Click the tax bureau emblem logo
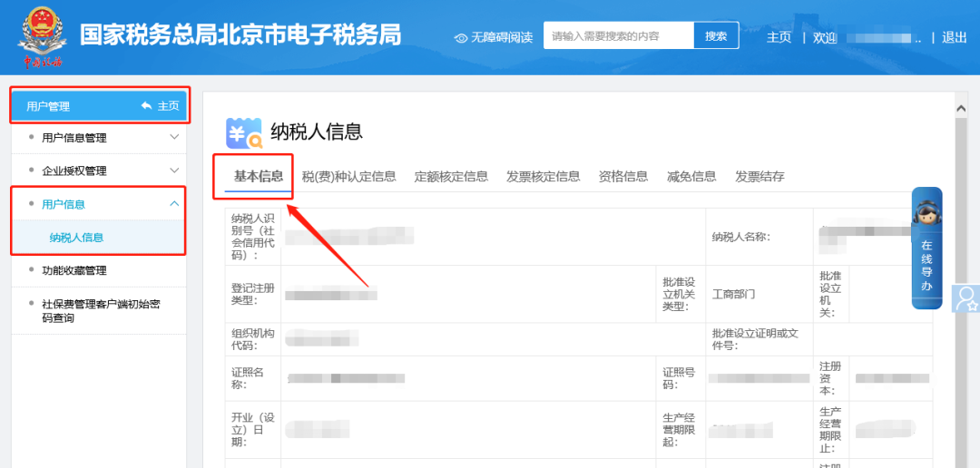 (x=43, y=36)
